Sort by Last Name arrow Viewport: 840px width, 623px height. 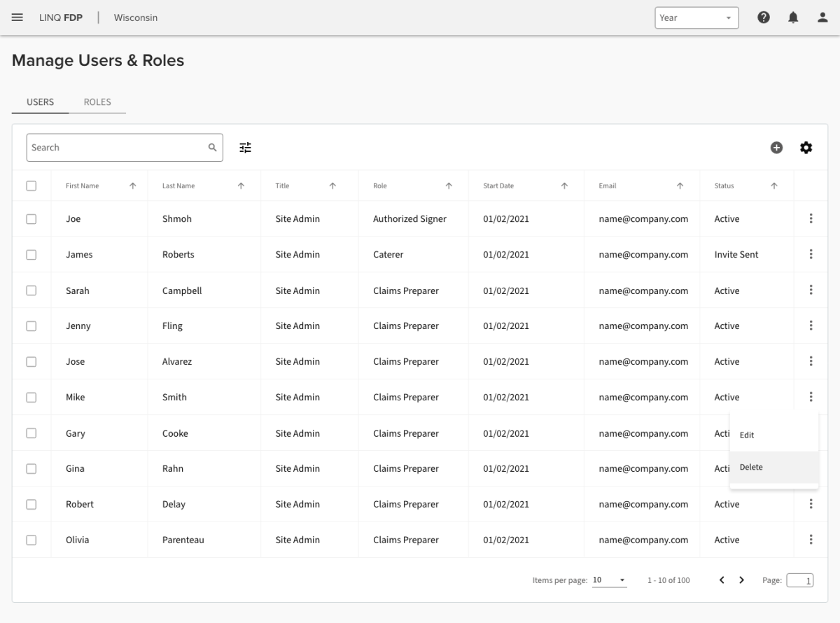pyautogui.click(x=241, y=186)
